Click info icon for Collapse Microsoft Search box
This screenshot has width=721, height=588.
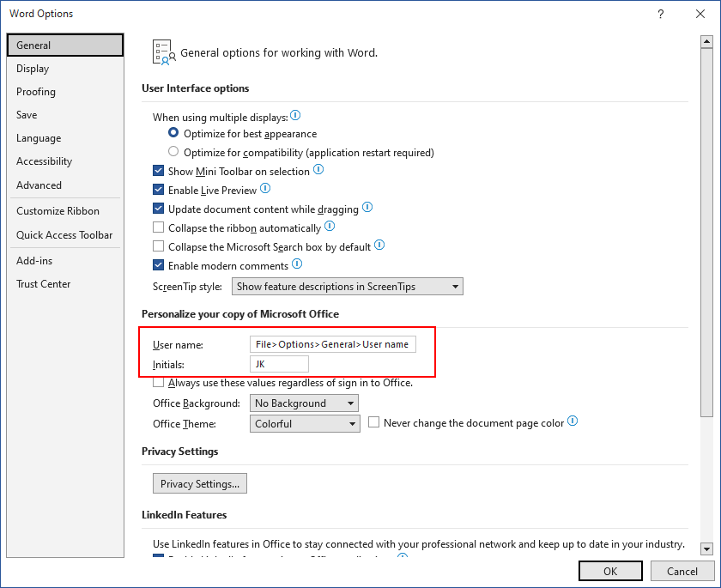point(379,245)
